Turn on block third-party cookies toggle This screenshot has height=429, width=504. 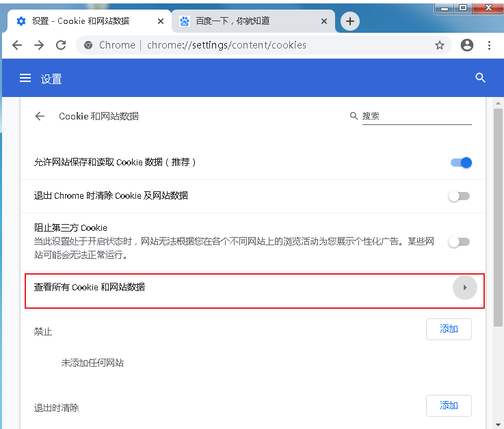click(x=459, y=242)
